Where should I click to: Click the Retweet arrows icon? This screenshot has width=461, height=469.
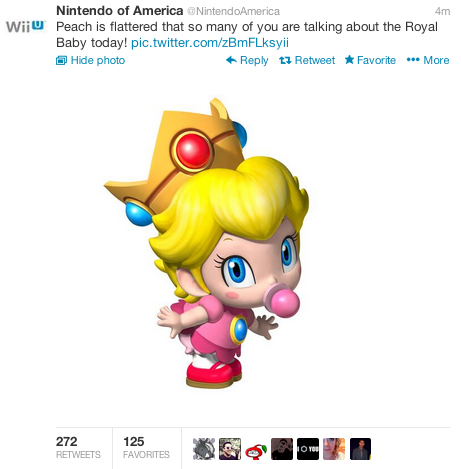tap(285, 60)
